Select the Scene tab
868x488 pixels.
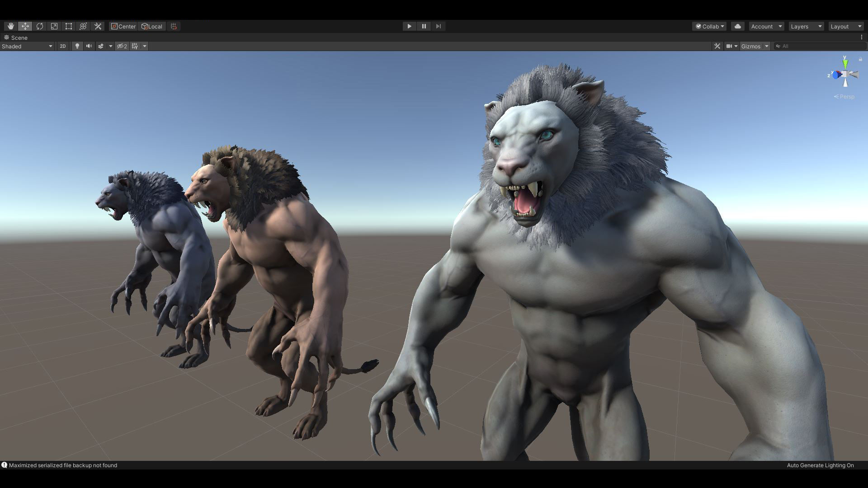click(16, 38)
